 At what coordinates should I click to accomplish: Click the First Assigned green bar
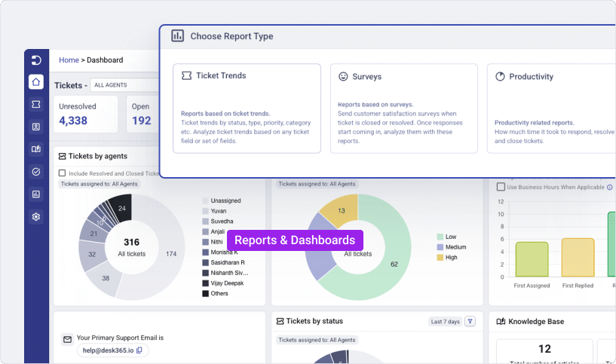tap(532, 259)
